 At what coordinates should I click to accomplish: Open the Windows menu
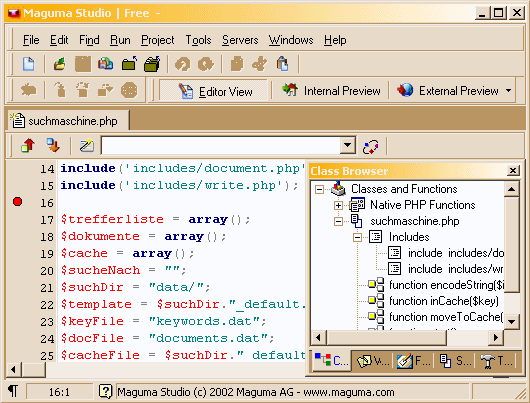coord(291,40)
